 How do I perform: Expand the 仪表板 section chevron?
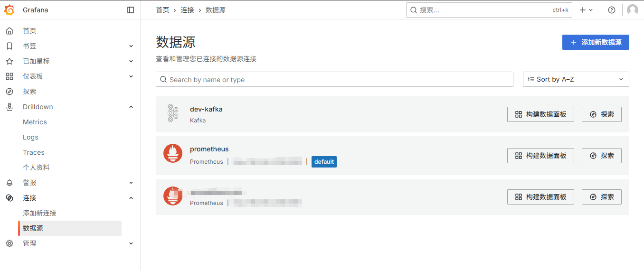tap(131, 76)
